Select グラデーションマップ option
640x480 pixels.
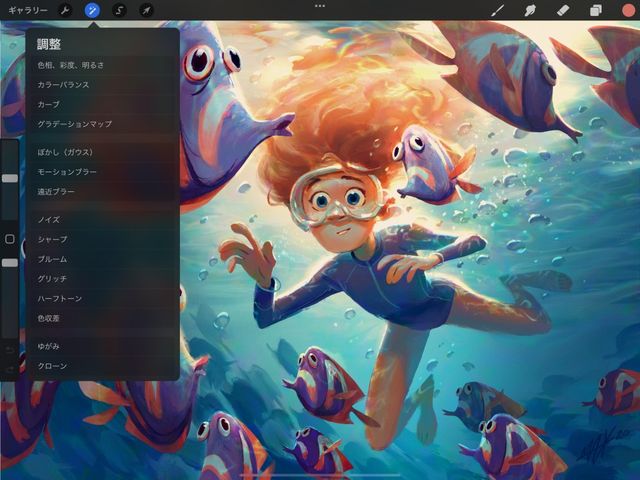[x=103, y=124]
